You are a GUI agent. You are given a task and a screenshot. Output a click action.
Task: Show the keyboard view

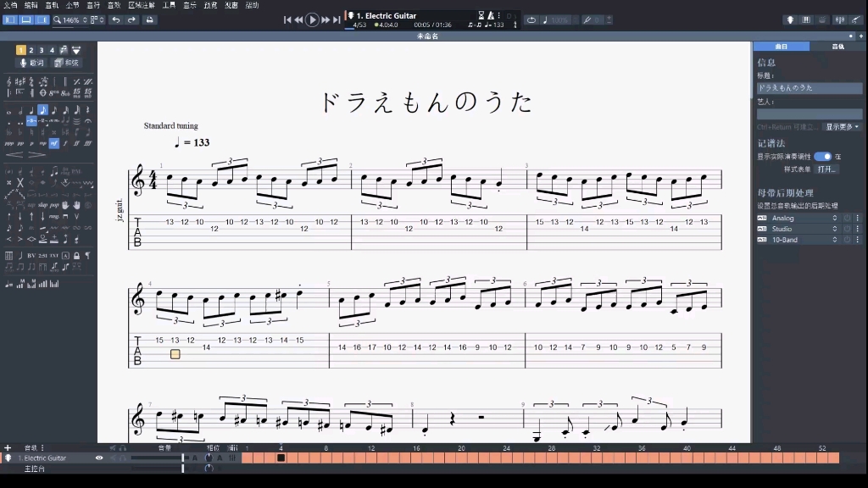(x=807, y=20)
